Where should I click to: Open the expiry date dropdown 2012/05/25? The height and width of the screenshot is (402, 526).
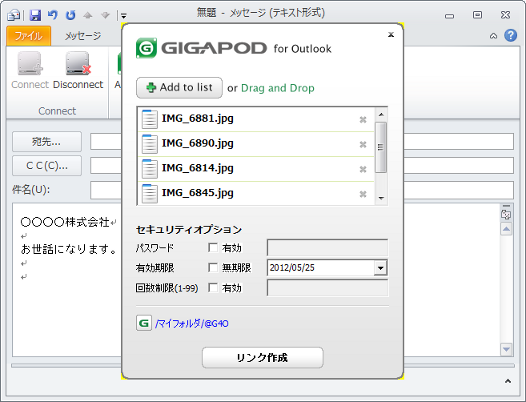pyautogui.click(x=380, y=268)
